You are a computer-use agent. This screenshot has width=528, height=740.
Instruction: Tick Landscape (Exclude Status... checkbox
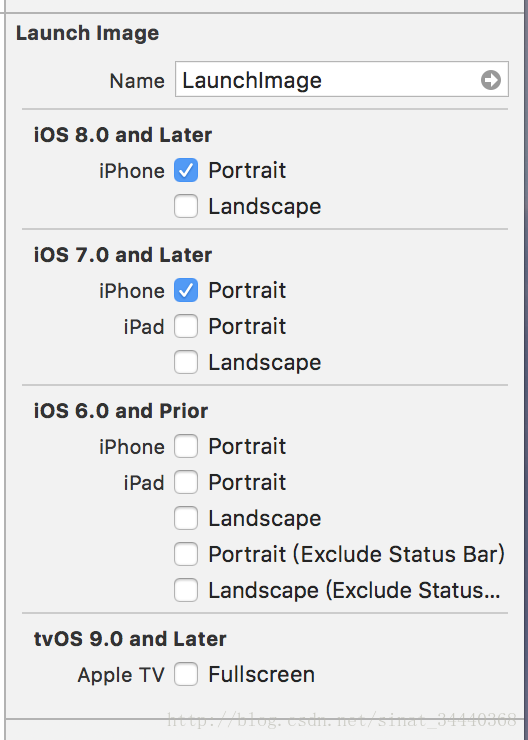(x=186, y=590)
